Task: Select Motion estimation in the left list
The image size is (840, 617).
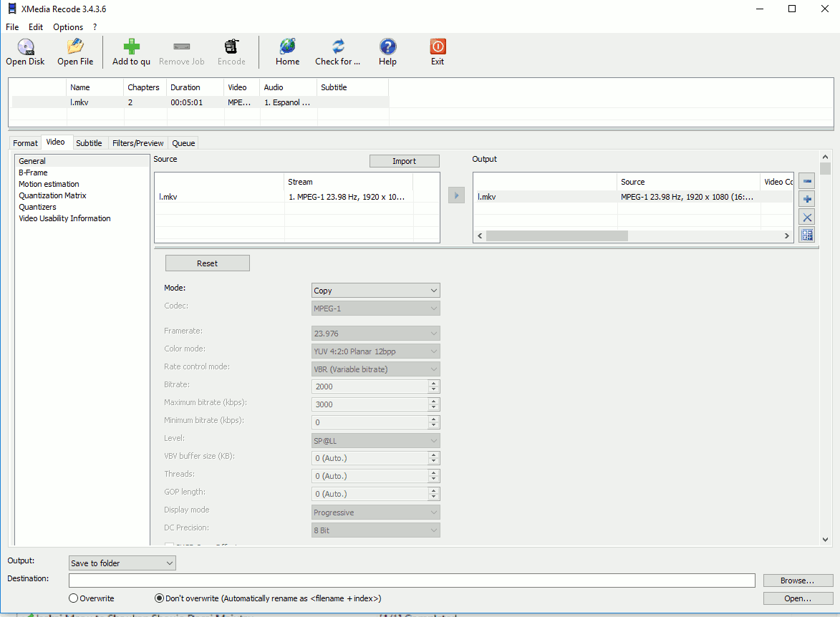Action: tap(49, 184)
